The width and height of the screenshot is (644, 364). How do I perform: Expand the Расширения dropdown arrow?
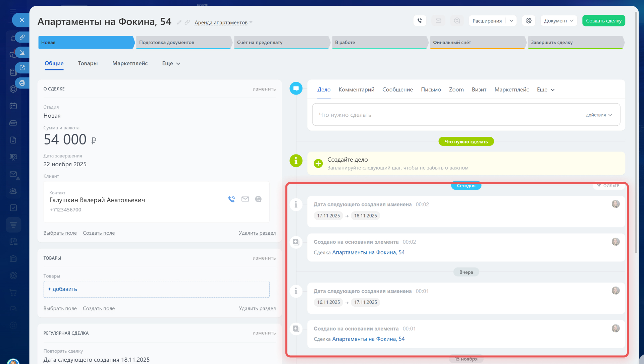point(511,21)
